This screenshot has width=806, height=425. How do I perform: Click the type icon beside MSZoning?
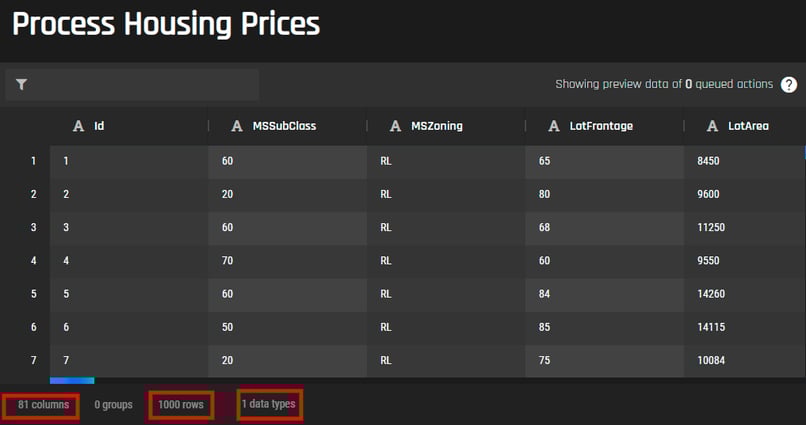tap(395, 126)
